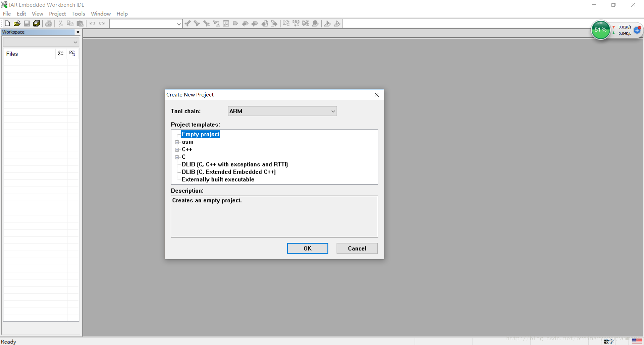This screenshot has height=345, width=644.
Task: Click the Find Previous icon
Action: click(187, 23)
